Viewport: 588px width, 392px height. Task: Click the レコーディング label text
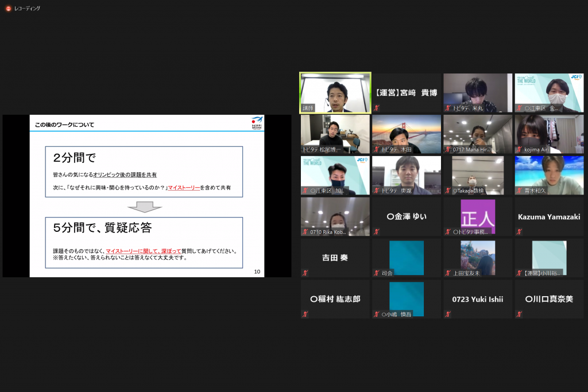27,9
